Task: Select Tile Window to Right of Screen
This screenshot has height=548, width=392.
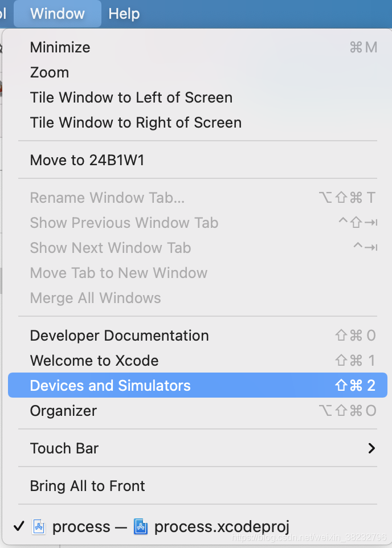Action: [198, 122]
